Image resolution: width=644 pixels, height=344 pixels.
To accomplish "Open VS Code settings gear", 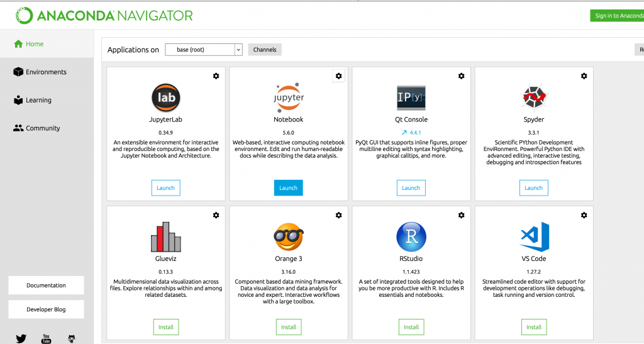I will [584, 215].
